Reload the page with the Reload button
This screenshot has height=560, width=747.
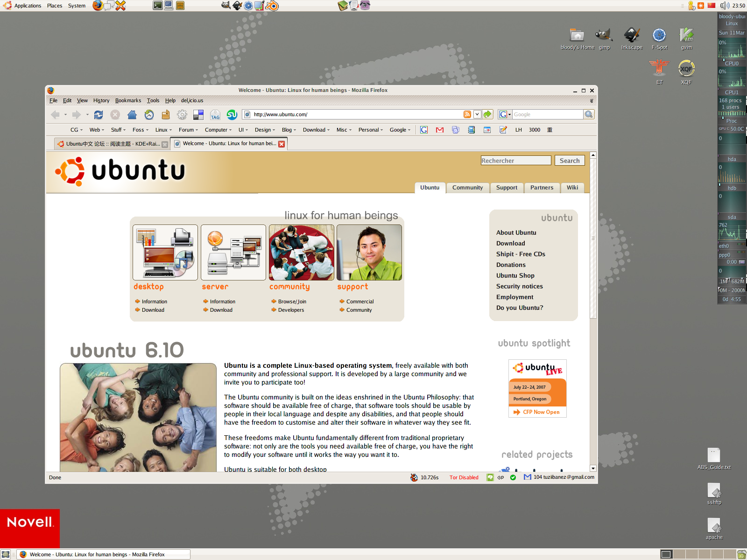(x=99, y=115)
